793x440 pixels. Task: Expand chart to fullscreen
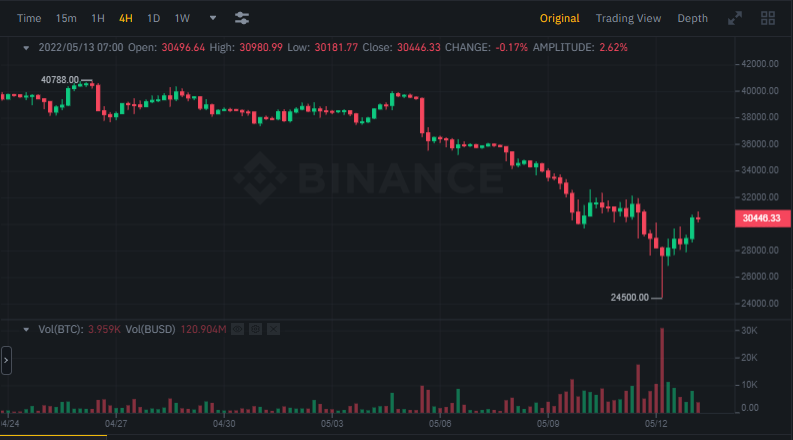735,18
